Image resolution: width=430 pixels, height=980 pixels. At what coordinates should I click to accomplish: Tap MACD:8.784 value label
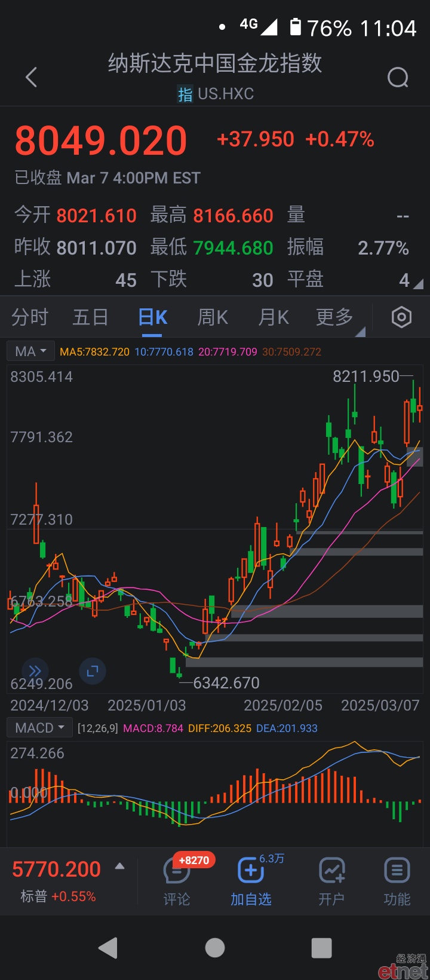click(x=153, y=728)
